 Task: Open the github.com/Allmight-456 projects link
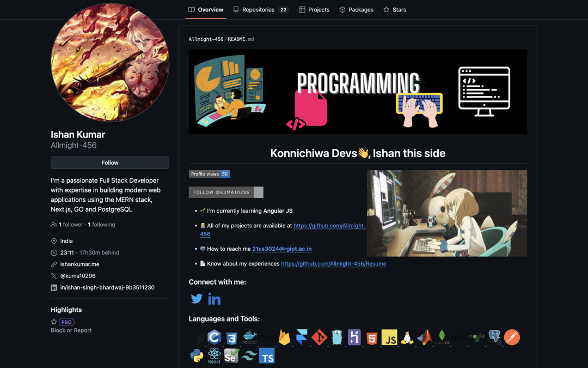[x=329, y=226]
